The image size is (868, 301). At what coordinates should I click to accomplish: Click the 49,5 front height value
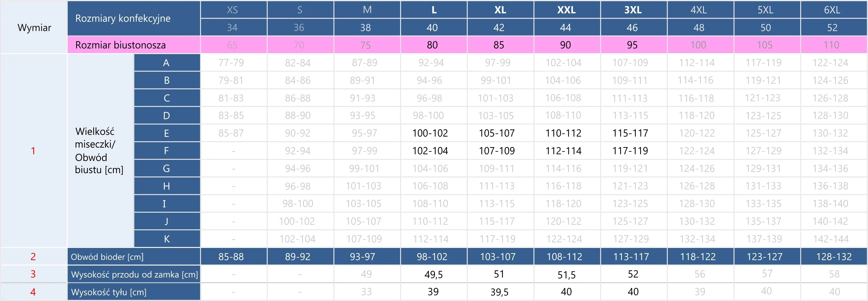(x=433, y=274)
